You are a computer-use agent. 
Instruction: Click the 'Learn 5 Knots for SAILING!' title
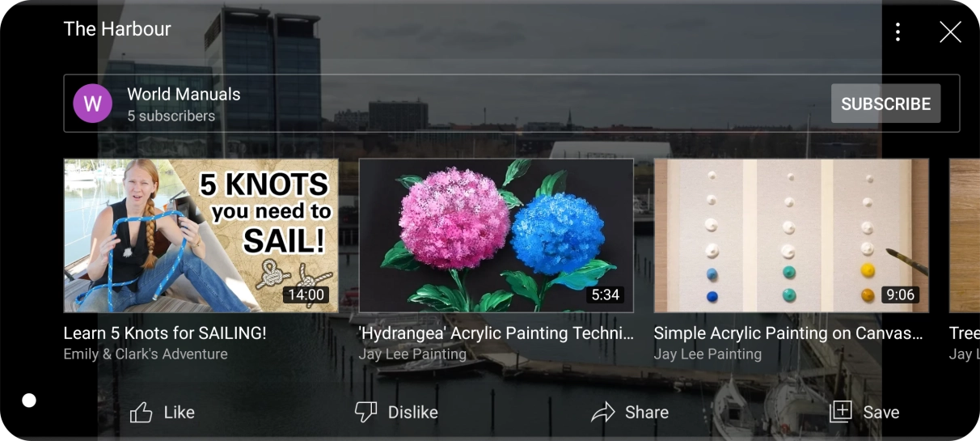click(x=165, y=333)
